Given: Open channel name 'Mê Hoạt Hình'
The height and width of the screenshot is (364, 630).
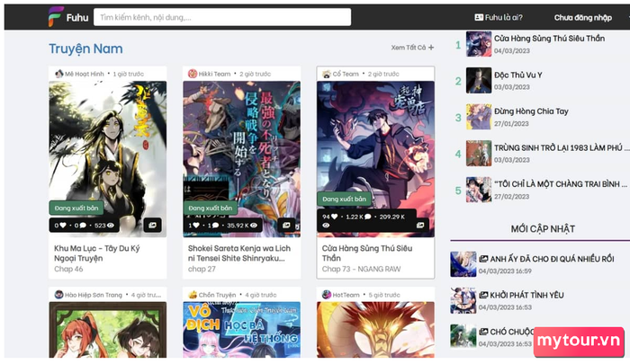Looking at the screenshot, I should tap(85, 74).
